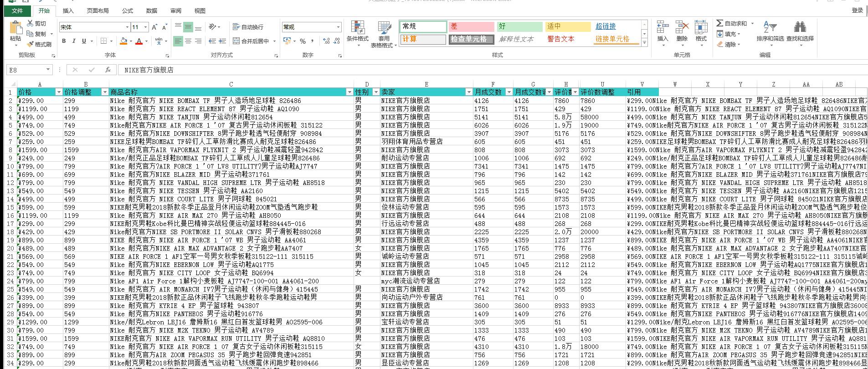868x369 pixels.
Task: Click the Name Box showing E8
Action: pyautogui.click(x=29, y=70)
